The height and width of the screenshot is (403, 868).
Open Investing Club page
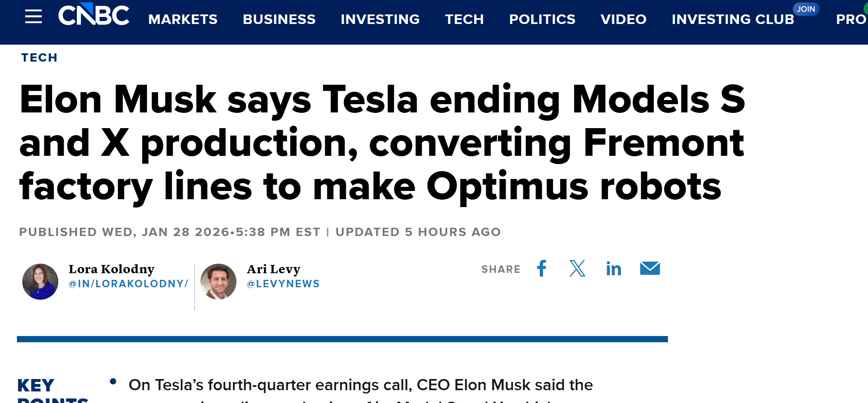pos(732,19)
